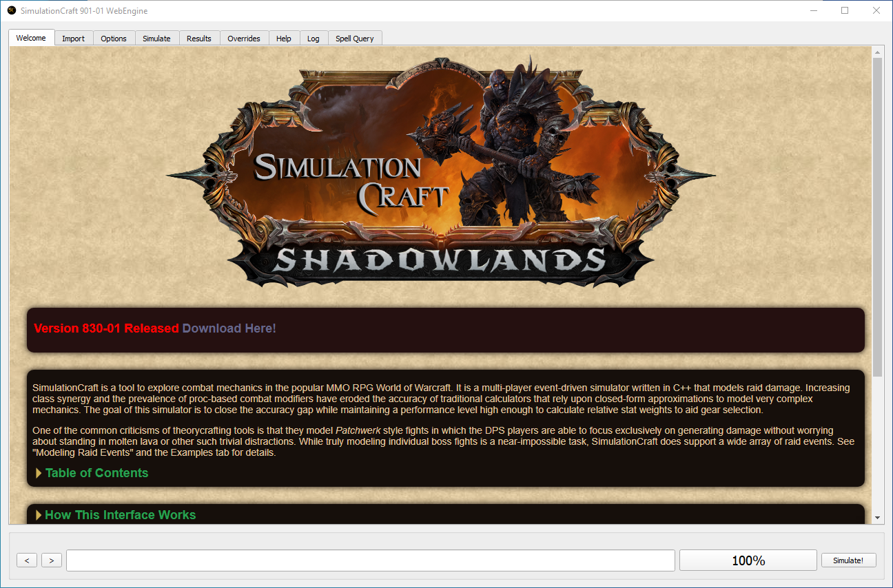This screenshot has height=588, width=893.
Task: Click the 100% progress bar
Action: coord(748,560)
